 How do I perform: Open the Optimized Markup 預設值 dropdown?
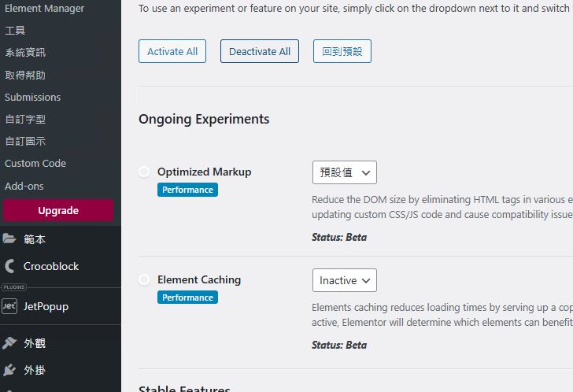(x=344, y=172)
